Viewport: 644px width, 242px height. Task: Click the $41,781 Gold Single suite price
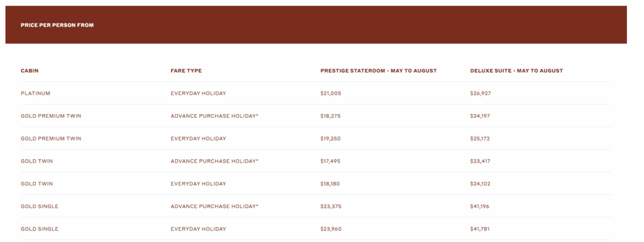[480, 229]
